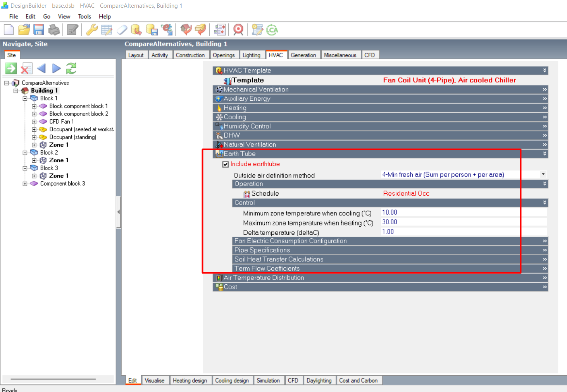Expand Pipe Specifications section
The width and height of the screenshot is (567, 392).
pyautogui.click(x=390, y=250)
